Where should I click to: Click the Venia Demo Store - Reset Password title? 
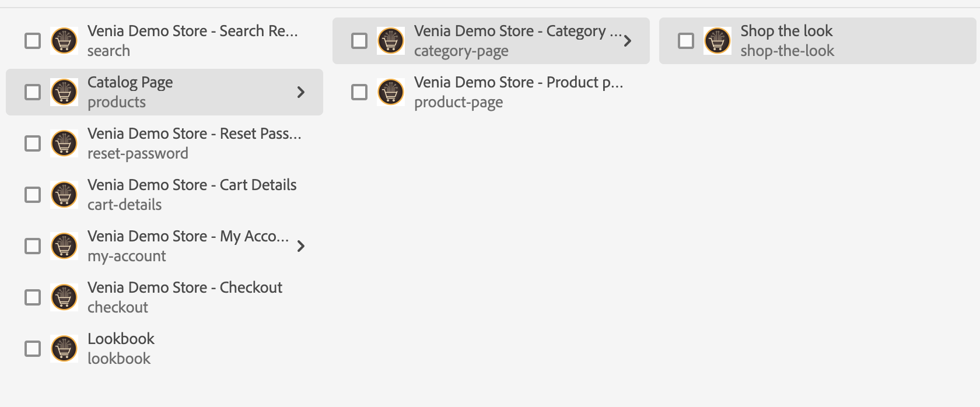click(194, 134)
